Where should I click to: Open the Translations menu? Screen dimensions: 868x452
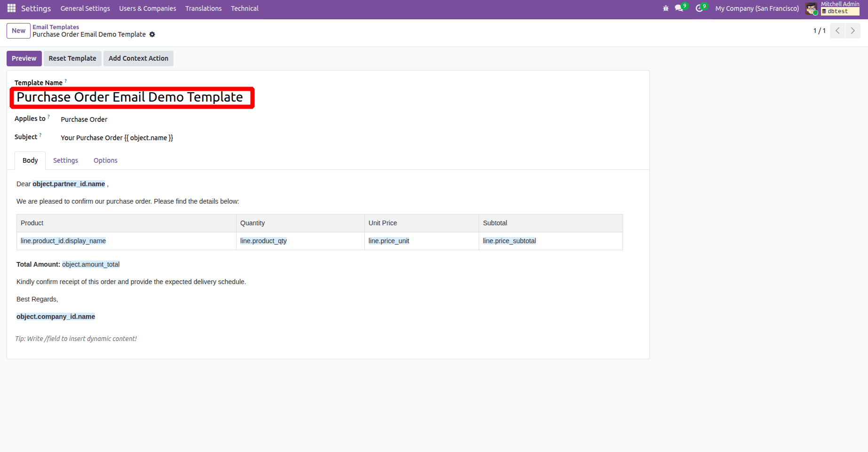(204, 8)
